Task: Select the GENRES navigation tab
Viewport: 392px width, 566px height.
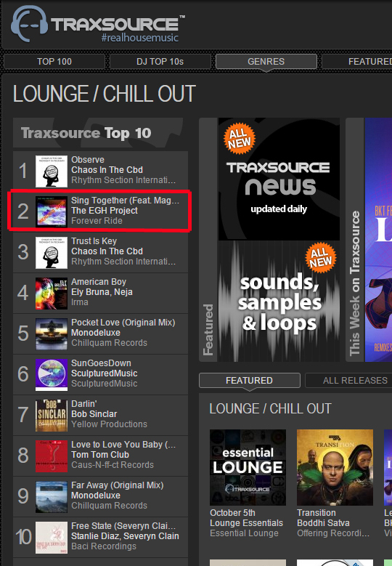Action: (266, 61)
